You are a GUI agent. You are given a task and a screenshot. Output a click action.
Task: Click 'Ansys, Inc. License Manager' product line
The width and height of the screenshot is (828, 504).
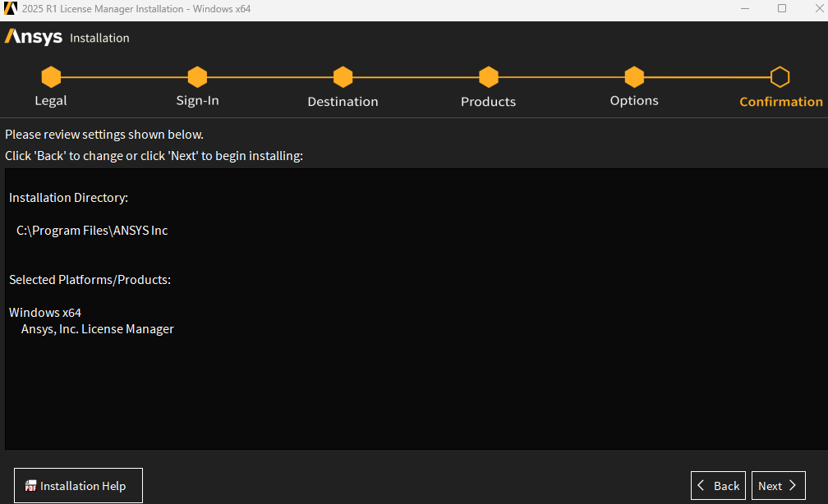[97, 329]
